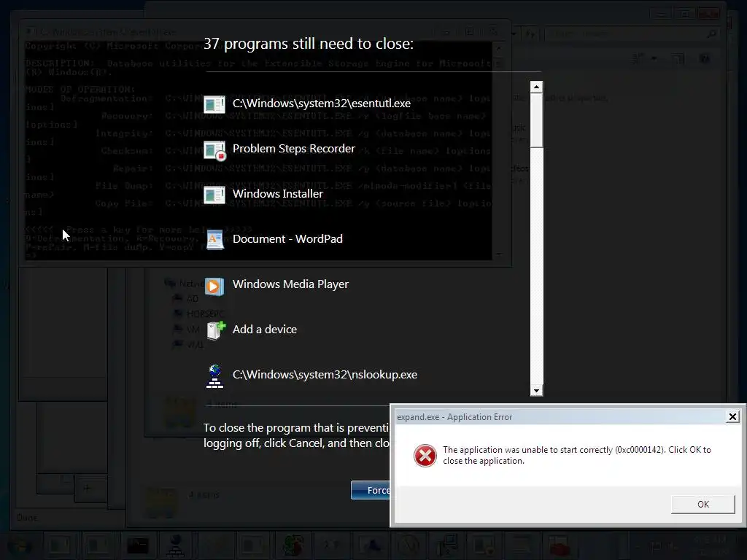
Task: Click the program list scroll down arrow
Action: (x=536, y=391)
